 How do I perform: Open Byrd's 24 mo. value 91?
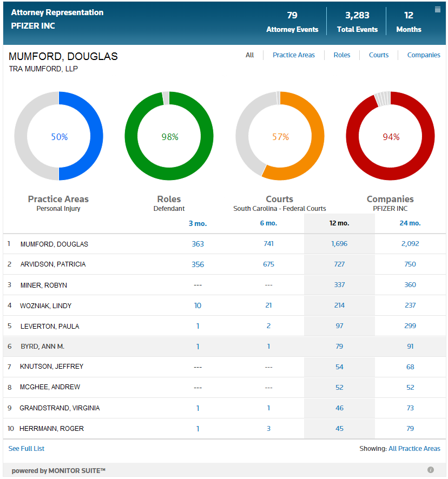410,346
